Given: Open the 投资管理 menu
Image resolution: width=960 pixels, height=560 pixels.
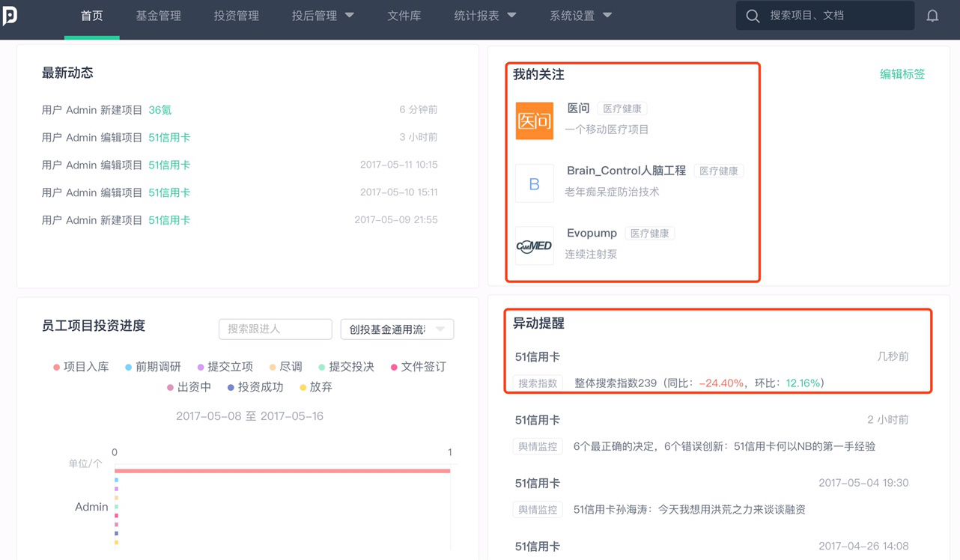Looking at the screenshot, I should pyautogui.click(x=236, y=16).
